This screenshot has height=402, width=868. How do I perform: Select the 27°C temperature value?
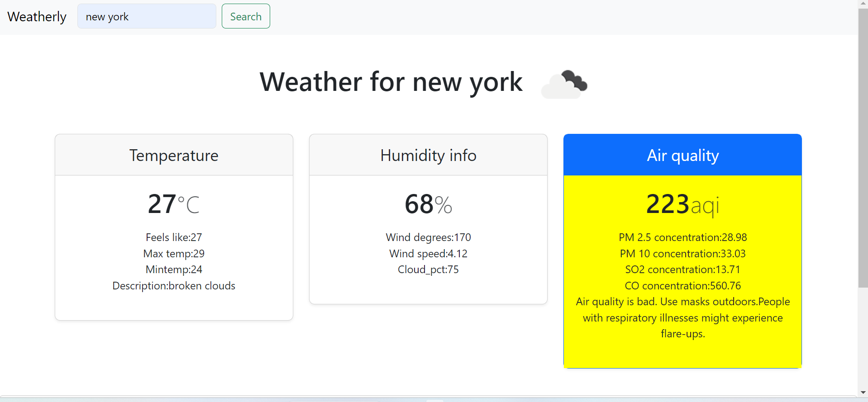click(x=173, y=204)
